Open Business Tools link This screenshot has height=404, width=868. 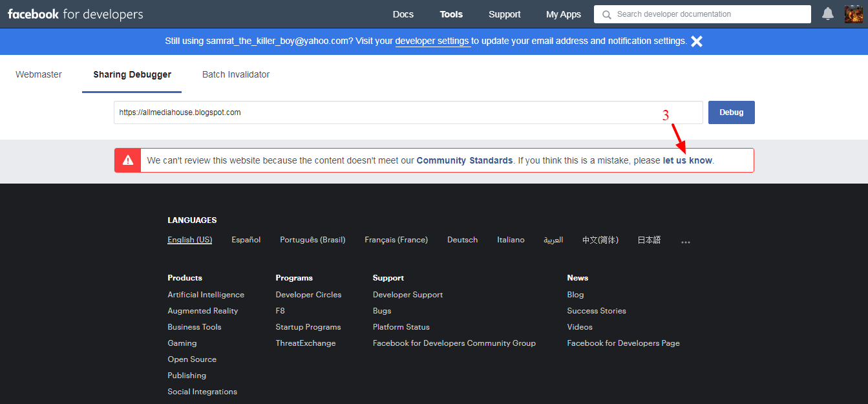(x=194, y=327)
